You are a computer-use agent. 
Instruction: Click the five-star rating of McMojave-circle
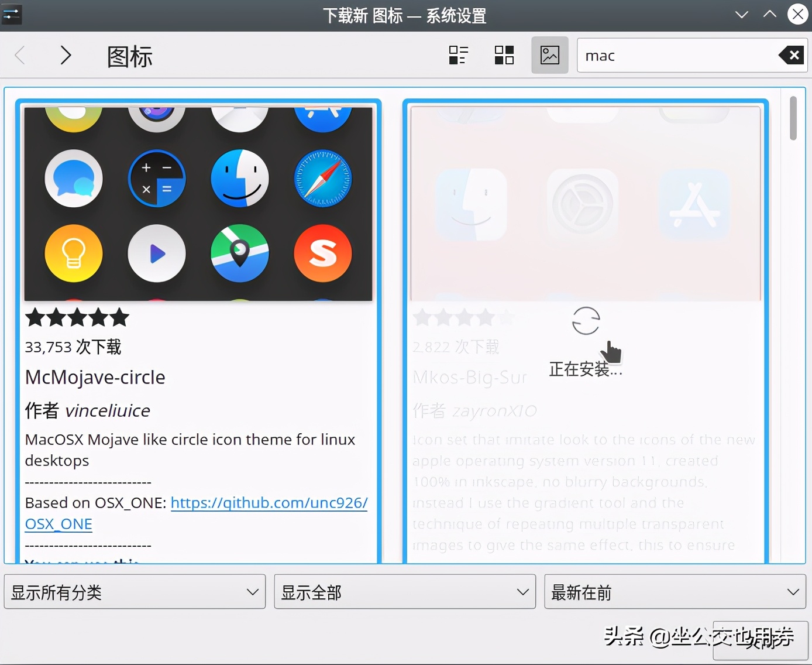point(77,317)
